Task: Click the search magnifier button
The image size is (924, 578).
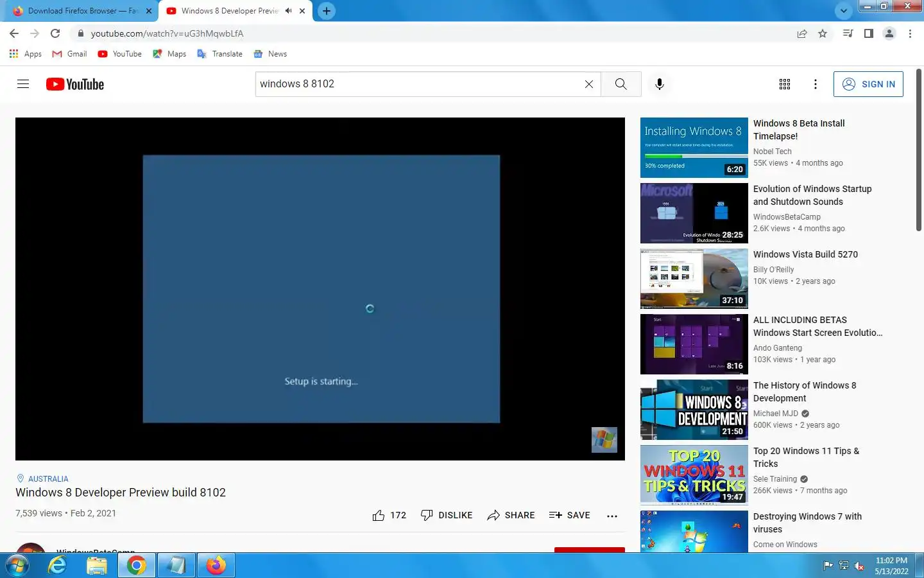Action: (x=620, y=84)
